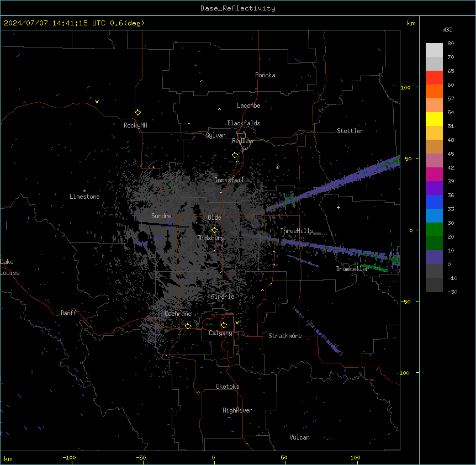Click the dBZ legend heading
Image resolution: width=476 pixels, height=465 pixels.
pyautogui.click(x=447, y=29)
